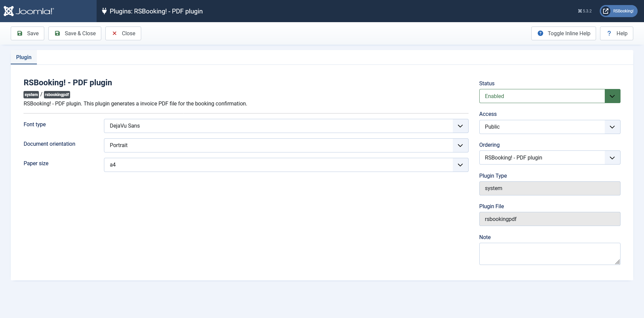Image resolution: width=644 pixels, height=318 pixels.
Task: Click the Joomla! logo
Action: [29, 11]
